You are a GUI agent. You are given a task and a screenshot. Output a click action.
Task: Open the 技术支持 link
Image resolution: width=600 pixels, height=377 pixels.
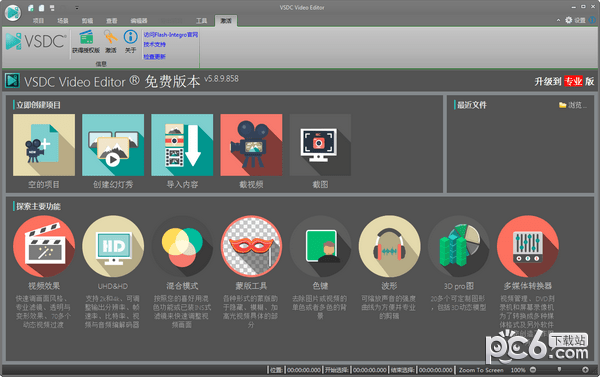[155, 44]
